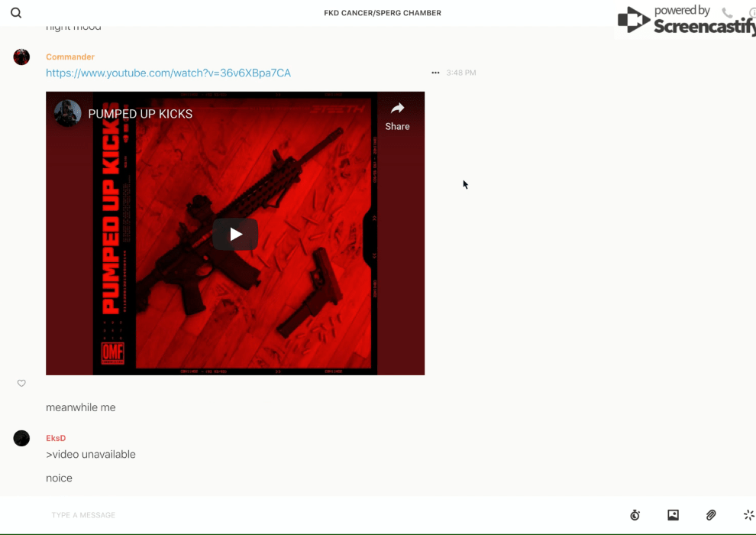The image size is (756, 535).
Task: Send a ping with the burst icon
Action: tap(748, 515)
